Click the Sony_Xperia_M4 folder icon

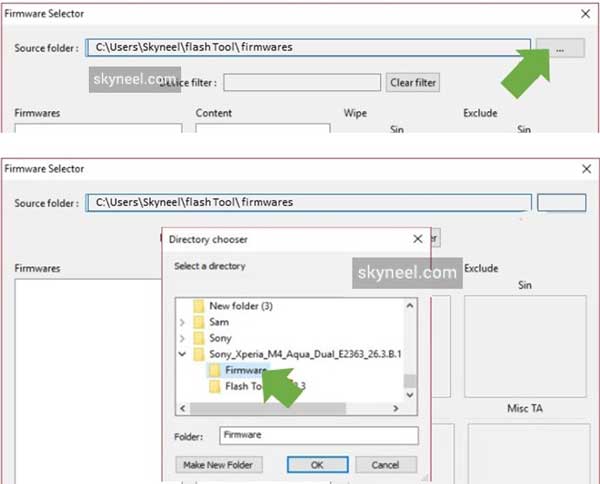[199, 354]
